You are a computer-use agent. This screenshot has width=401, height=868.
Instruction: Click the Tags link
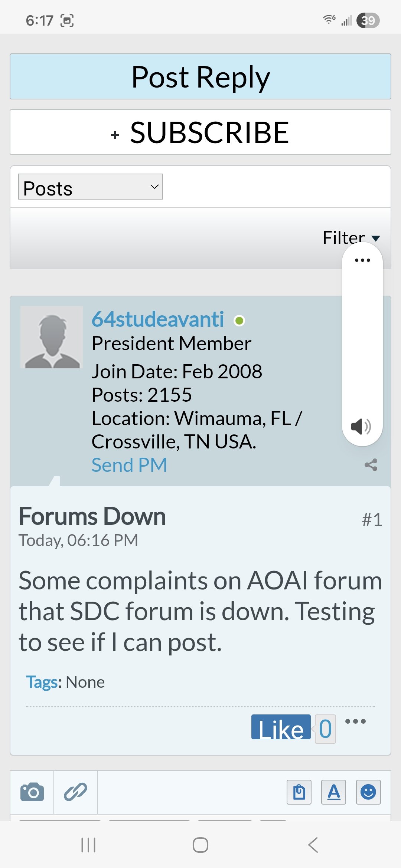point(43,682)
